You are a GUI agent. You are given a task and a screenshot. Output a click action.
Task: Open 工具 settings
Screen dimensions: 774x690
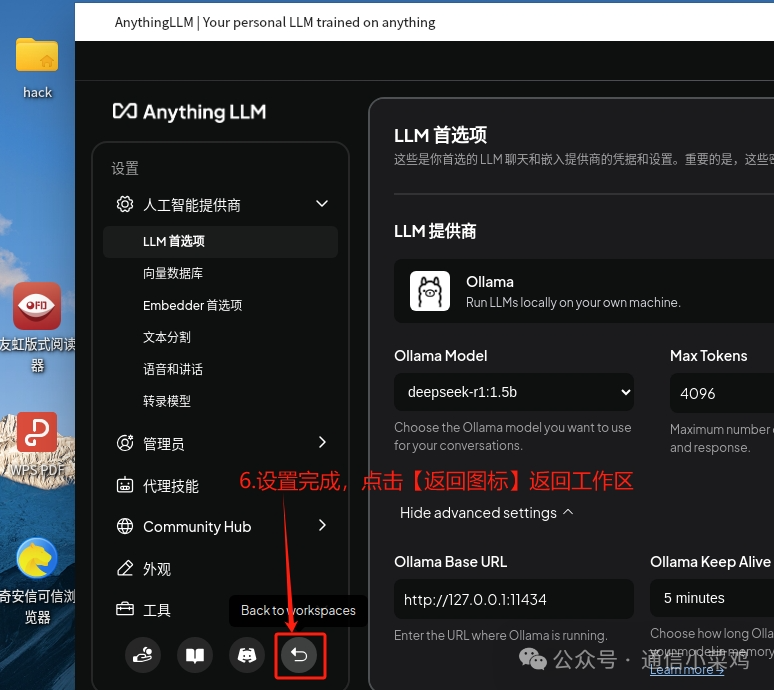(x=156, y=610)
